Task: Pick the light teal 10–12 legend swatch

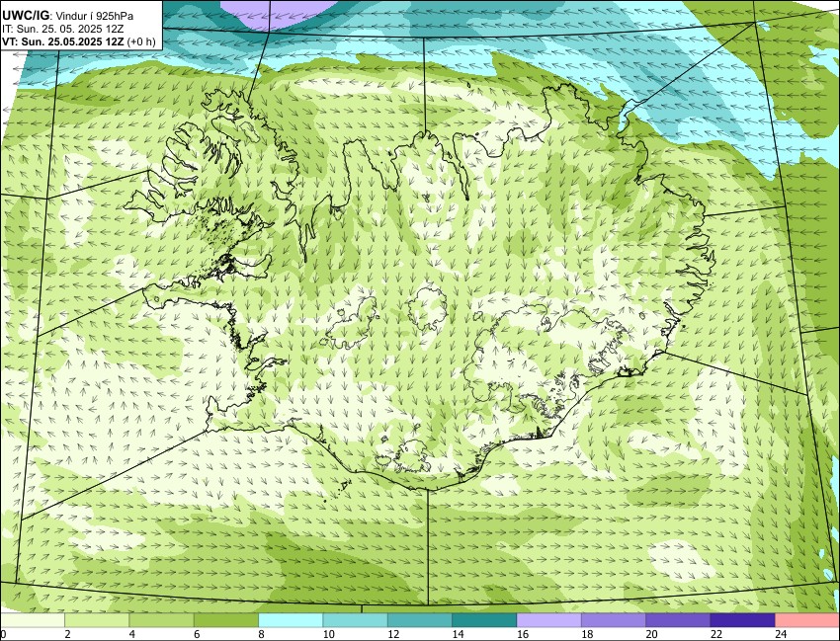Action: pos(355,620)
